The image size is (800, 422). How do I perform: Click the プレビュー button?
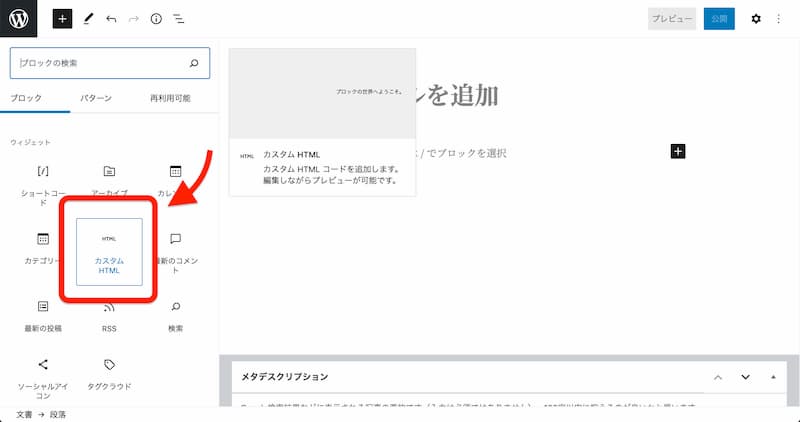(672, 19)
